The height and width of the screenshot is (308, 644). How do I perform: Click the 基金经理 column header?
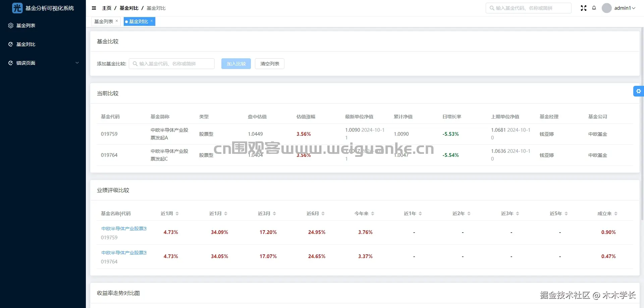click(549, 117)
